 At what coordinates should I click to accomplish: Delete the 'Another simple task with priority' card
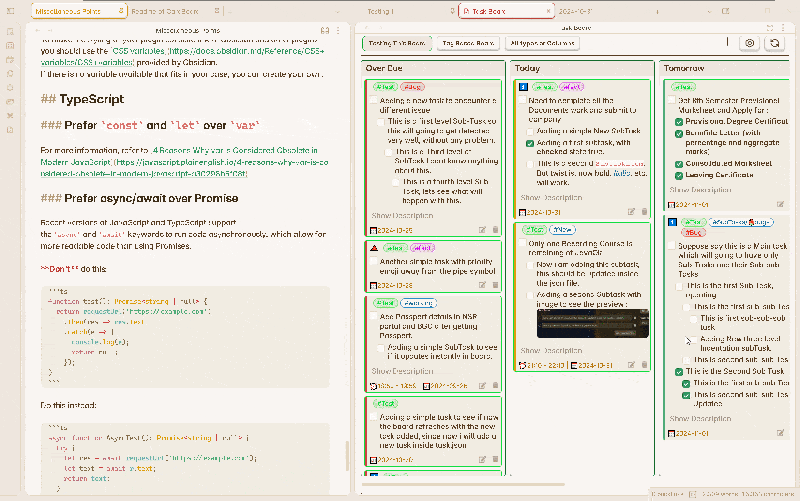click(495, 285)
